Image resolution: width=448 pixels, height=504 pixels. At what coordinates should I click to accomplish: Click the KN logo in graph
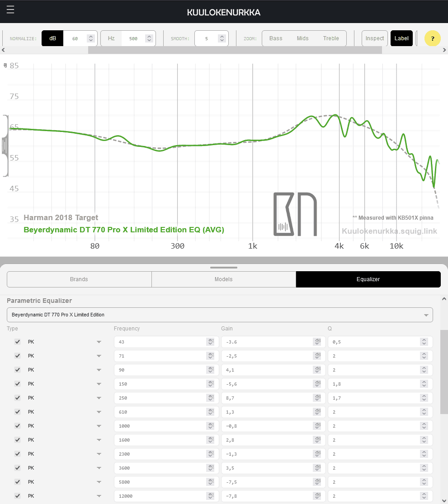pos(295,214)
